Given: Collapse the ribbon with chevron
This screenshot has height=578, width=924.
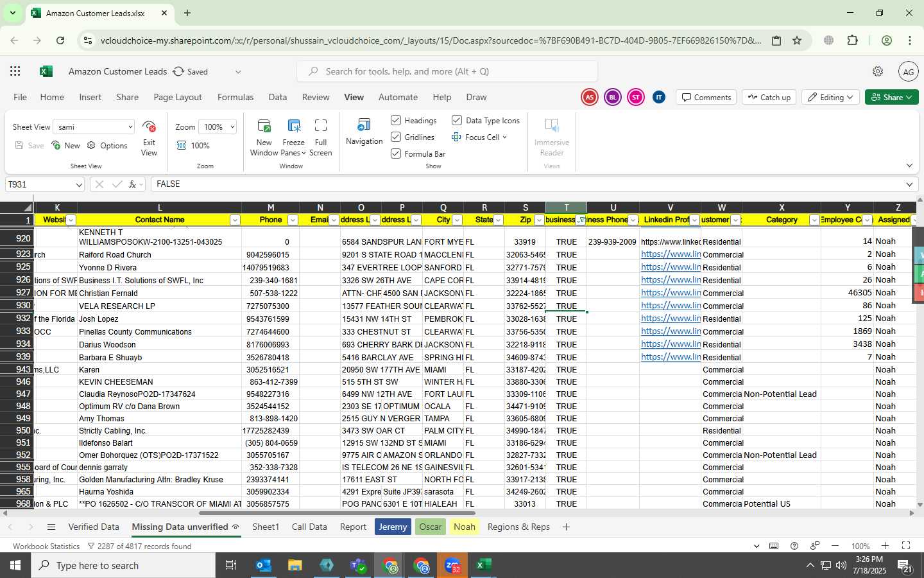Looking at the screenshot, I should pyautogui.click(x=909, y=166).
